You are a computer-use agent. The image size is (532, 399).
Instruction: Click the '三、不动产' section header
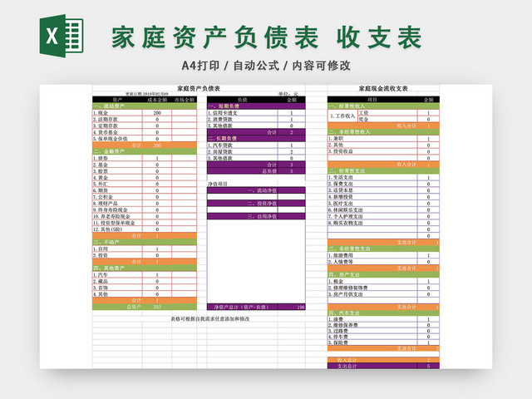click(145, 242)
